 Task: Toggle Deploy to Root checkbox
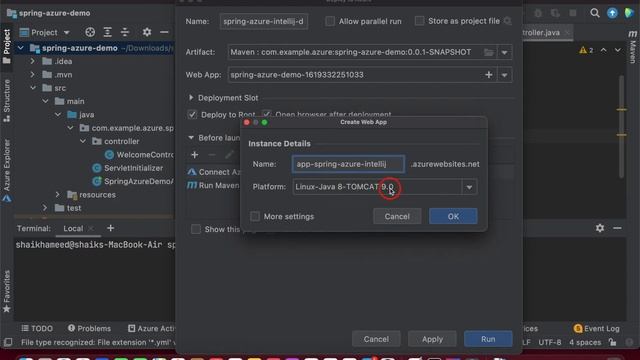click(192, 115)
